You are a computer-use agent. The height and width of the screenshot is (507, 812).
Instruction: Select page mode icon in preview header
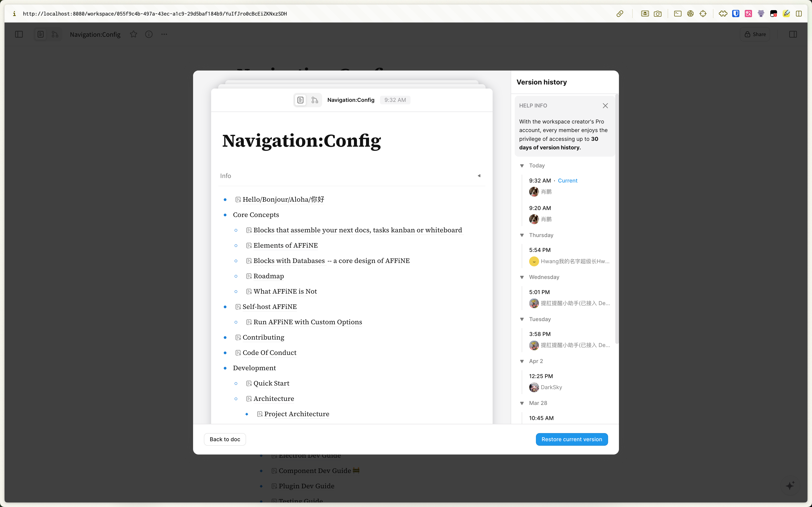click(x=300, y=100)
